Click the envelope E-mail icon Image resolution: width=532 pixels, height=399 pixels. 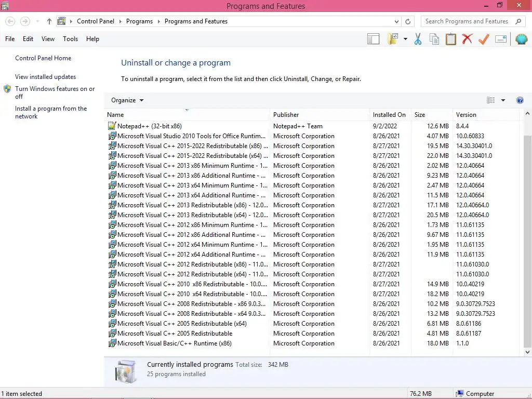(x=501, y=39)
